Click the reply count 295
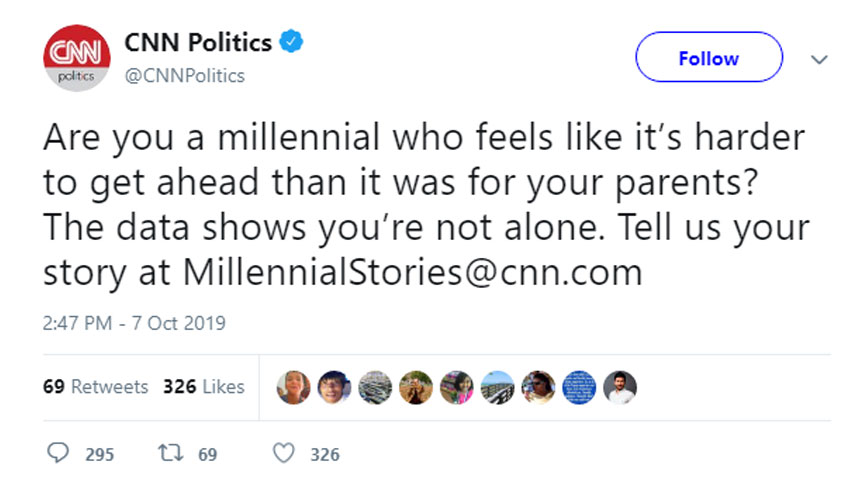855x501 pixels. tap(99, 454)
